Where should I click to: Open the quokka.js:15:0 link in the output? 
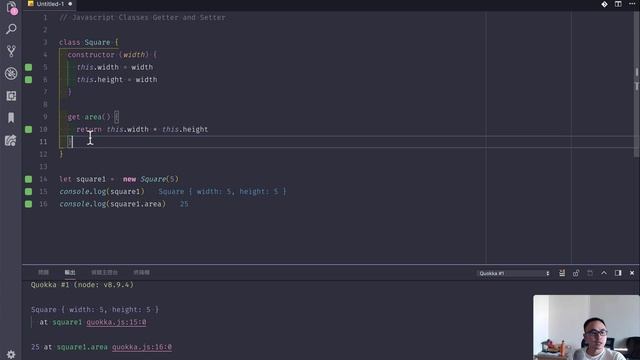116,322
